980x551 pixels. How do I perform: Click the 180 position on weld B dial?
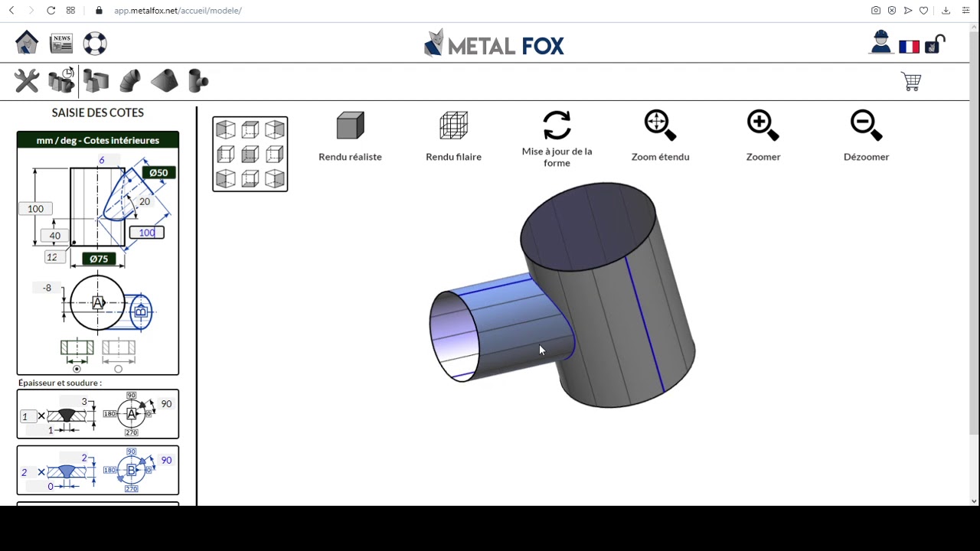(x=109, y=470)
